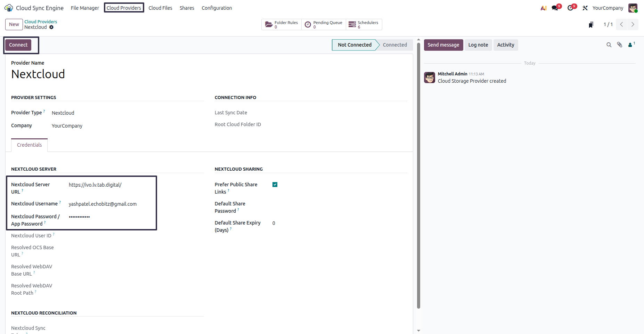Image resolution: width=644 pixels, height=334 pixels.
Task: Click the Log note button
Action: tap(478, 45)
